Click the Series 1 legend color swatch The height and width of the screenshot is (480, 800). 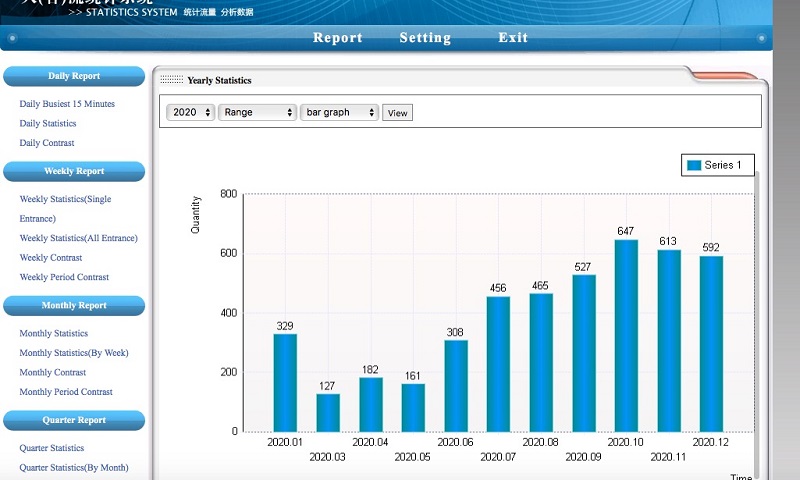(x=694, y=165)
